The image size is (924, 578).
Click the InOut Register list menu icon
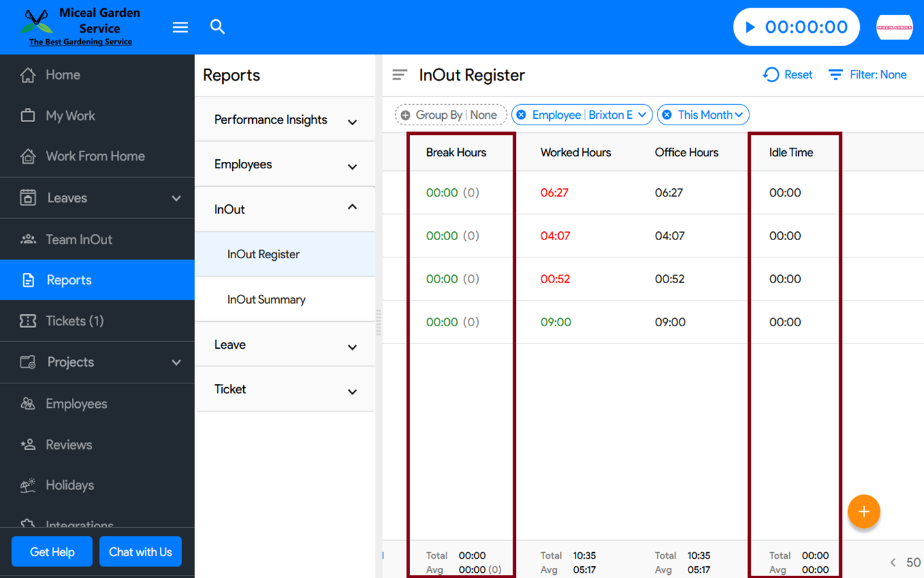[400, 75]
